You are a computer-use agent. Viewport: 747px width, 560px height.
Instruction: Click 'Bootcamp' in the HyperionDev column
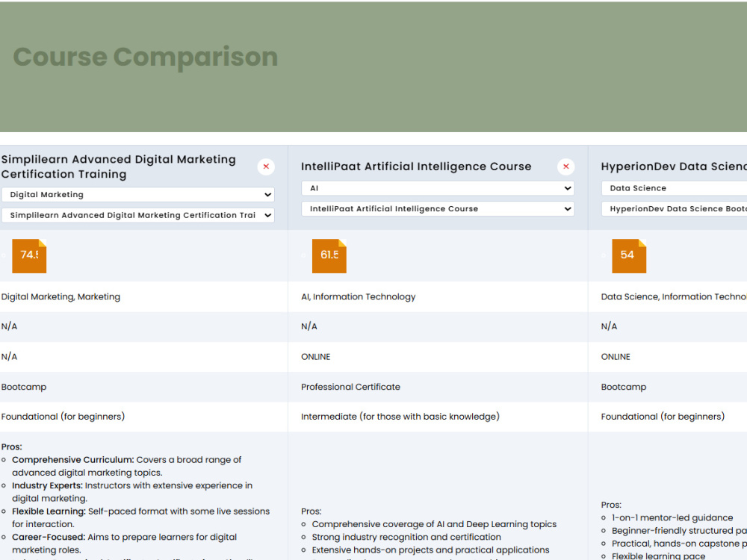[624, 387]
